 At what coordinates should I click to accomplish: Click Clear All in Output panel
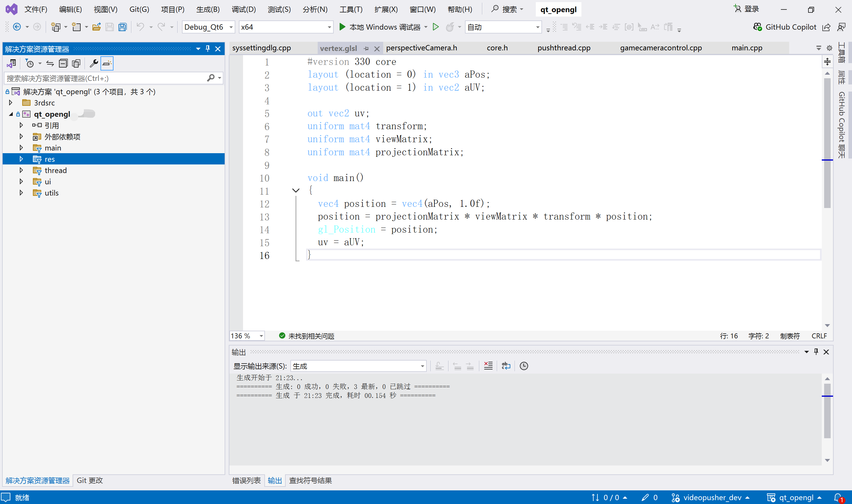tap(488, 366)
